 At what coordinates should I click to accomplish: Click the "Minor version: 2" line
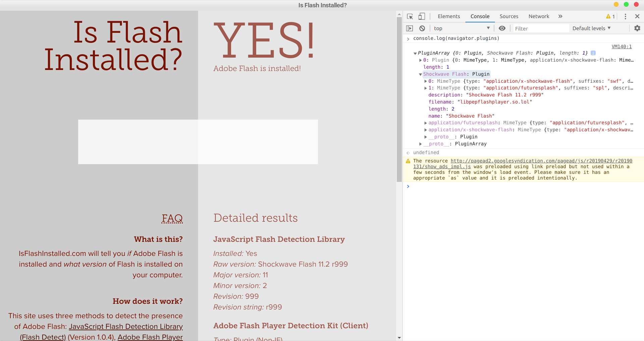pyautogui.click(x=240, y=286)
